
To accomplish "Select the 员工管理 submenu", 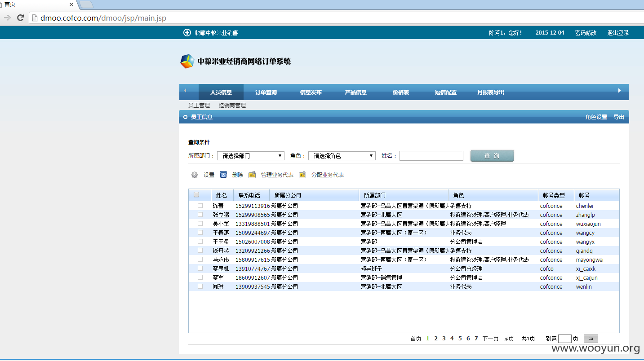I will (199, 106).
